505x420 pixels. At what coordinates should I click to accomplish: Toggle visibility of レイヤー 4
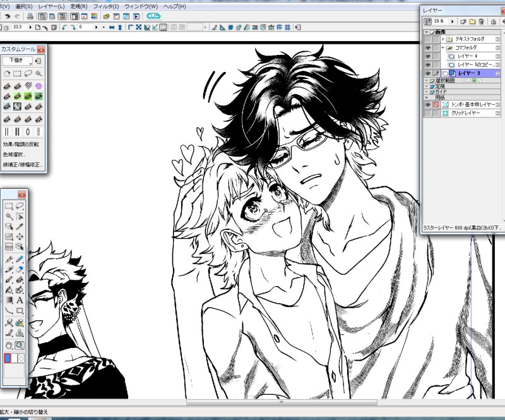pyautogui.click(x=428, y=56)
